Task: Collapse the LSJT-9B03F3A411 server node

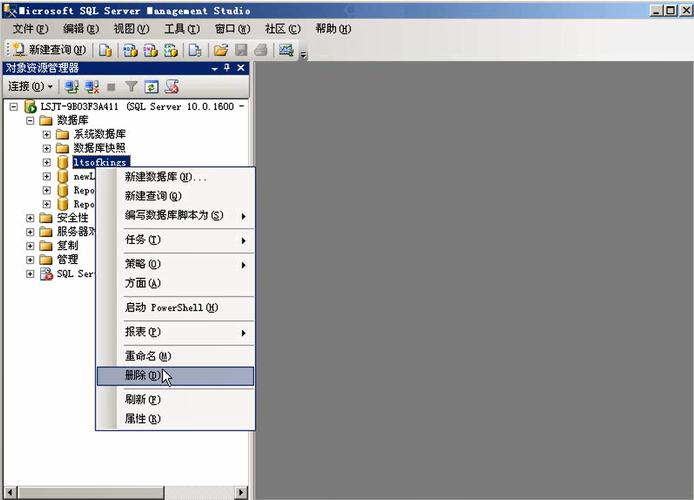Action: pyautogui.click(x=14, y=107)
